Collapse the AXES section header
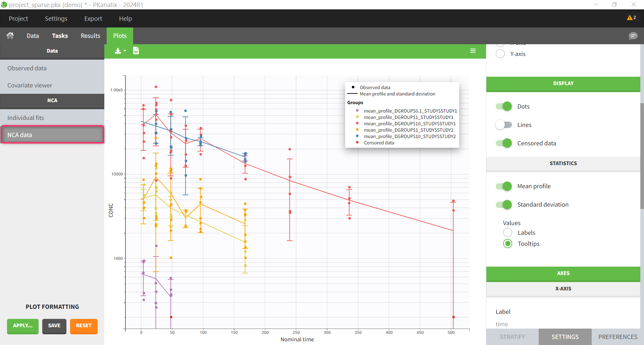Screen dimensions: 644x345 coord(563,273)
